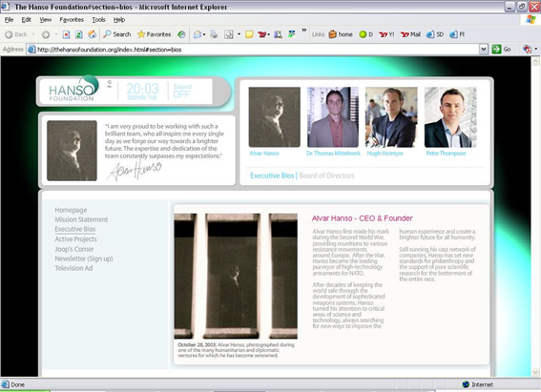Click the Messenger people toolbar icon
Viewport: 541px width, 392px height.
(278, 34)
